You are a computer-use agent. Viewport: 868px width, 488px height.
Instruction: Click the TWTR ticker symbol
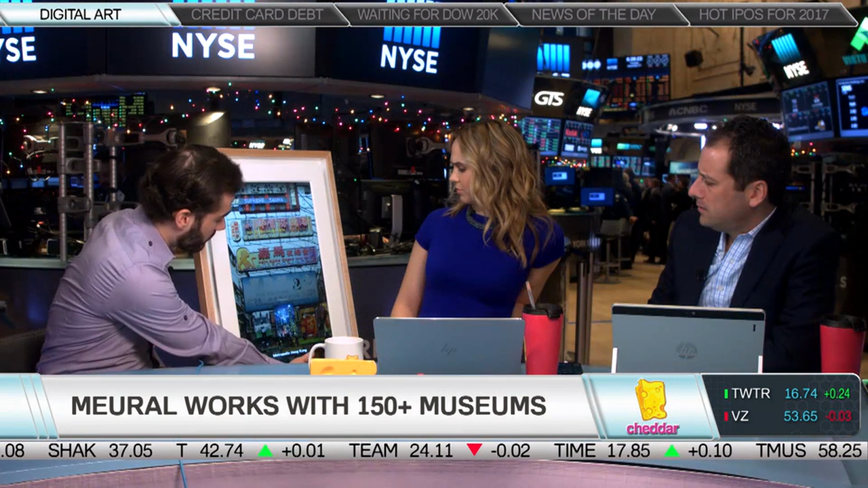pos(751,394)
